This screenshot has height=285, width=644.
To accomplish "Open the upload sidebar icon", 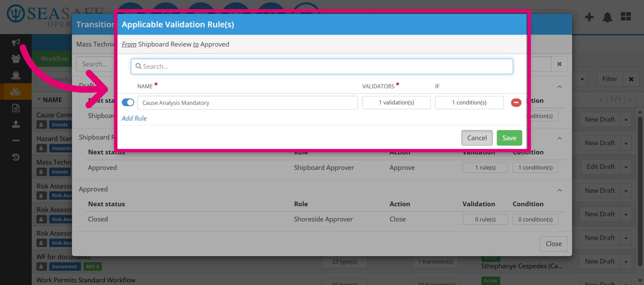I will coord(16,124).
